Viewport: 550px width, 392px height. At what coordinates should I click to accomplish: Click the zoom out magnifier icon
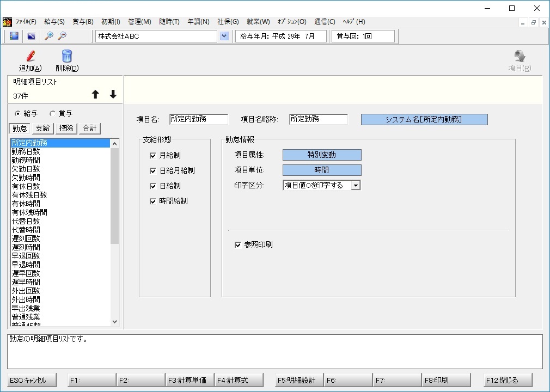point(62,36)
